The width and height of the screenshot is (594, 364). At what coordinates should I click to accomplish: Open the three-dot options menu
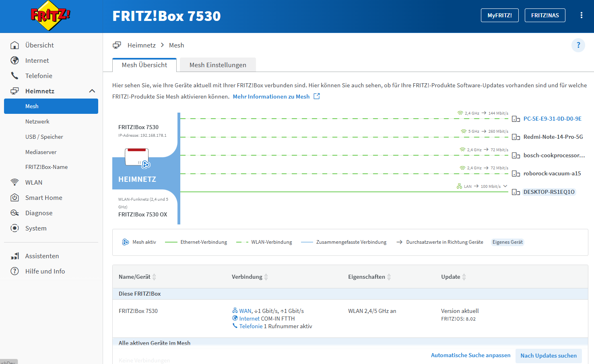click(581, 15)
